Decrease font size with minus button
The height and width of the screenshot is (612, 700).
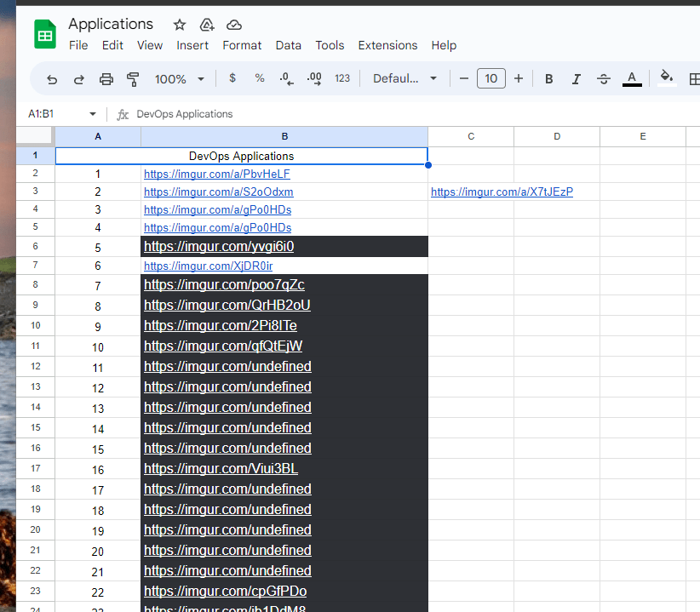(x=464, y=79)
